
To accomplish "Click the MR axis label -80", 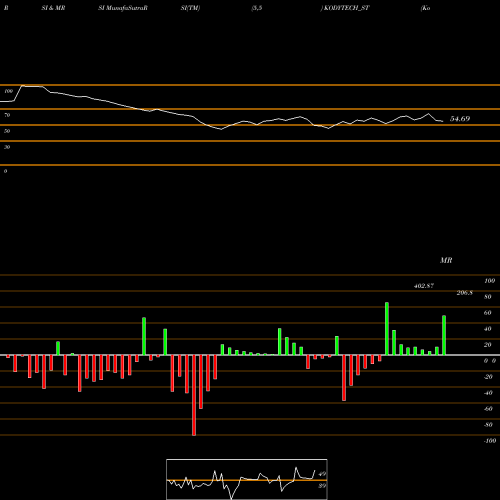I will pos(488,425).
